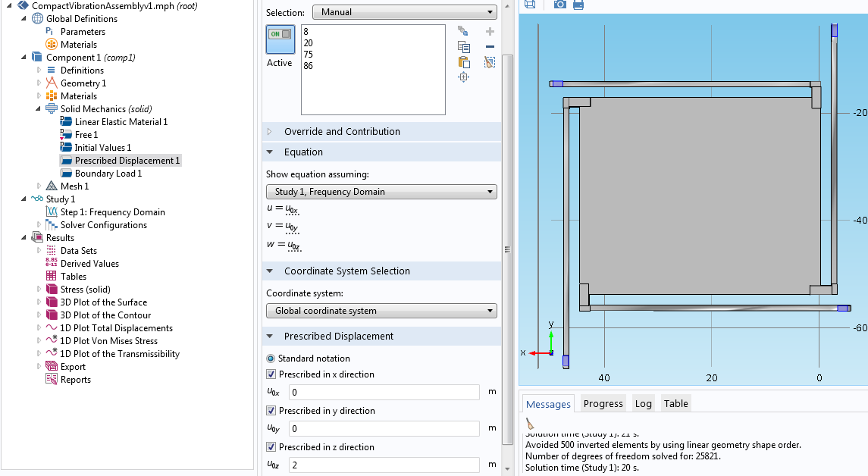
Task: Click the remove from selection minus icon
Action: tap(490, 47)
